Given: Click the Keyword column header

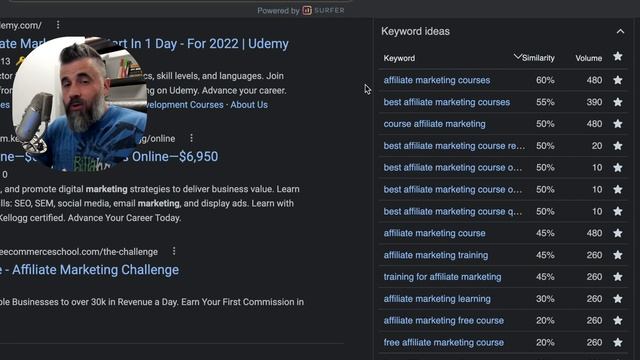Looking at the screenshot, I should 399,58.
